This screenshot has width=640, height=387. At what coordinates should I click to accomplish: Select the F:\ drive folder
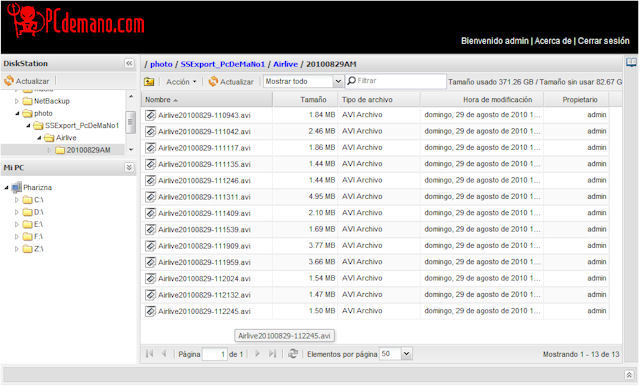(33, 236)
